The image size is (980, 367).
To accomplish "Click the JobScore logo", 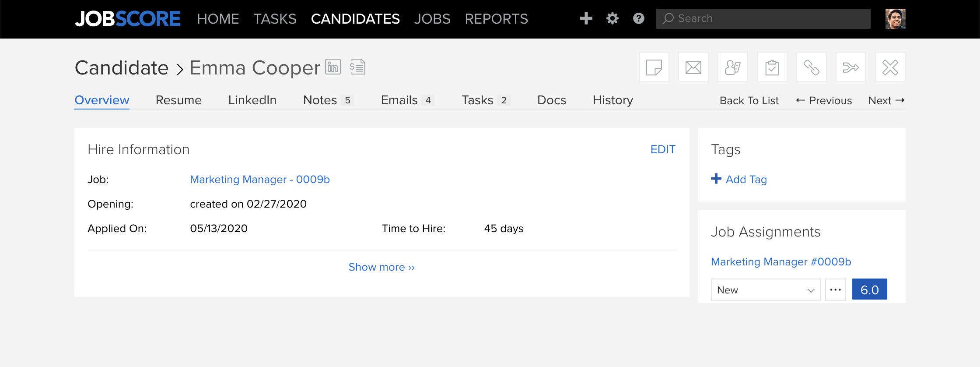I will 127,19.
